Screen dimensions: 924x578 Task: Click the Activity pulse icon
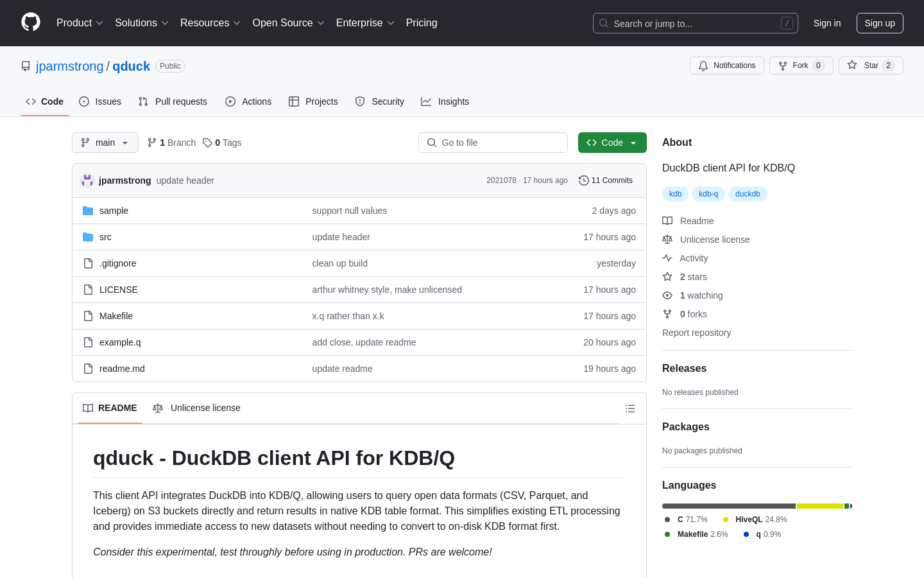pos(667,258)
